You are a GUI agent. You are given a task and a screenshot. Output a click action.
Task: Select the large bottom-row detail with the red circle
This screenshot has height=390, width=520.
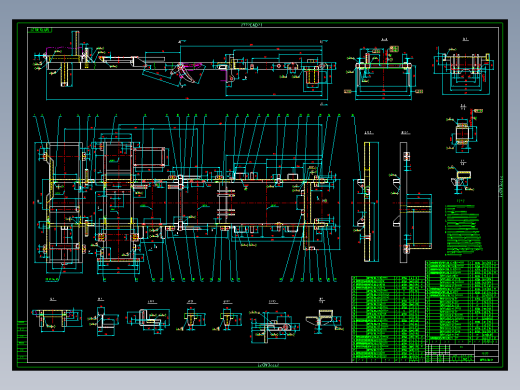[x=274, y=326]
